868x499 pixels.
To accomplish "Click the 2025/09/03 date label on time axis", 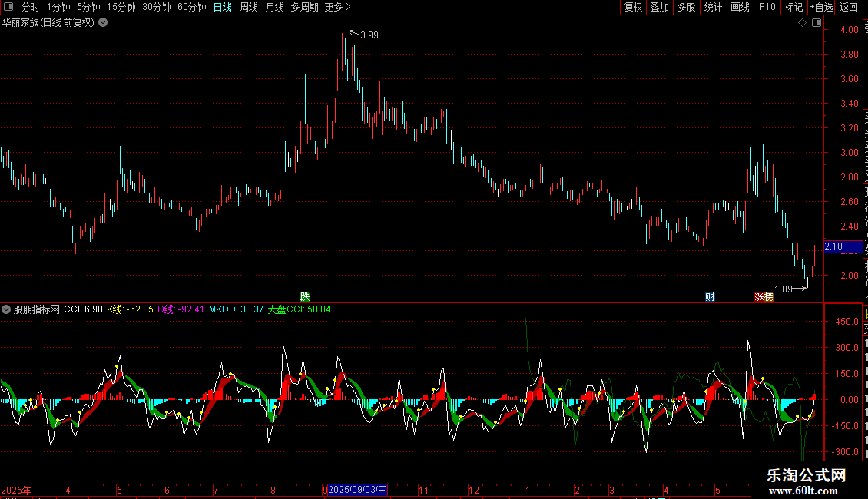I will pos(358,490).
